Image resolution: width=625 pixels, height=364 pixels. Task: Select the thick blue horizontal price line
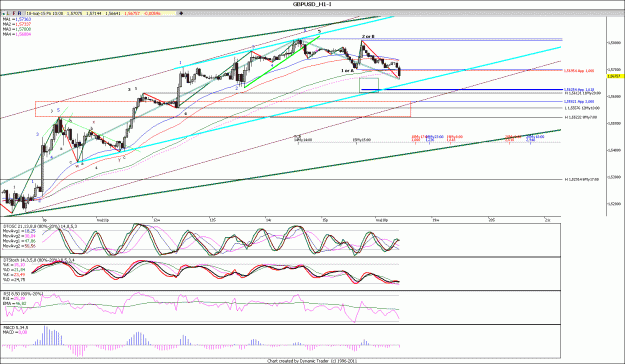462,90
